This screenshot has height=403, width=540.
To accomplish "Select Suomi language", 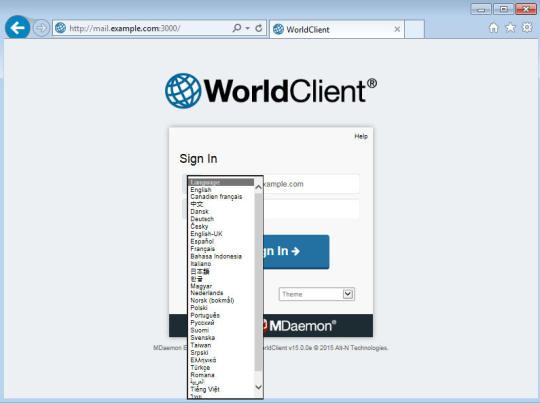I will tap(199, 330).
